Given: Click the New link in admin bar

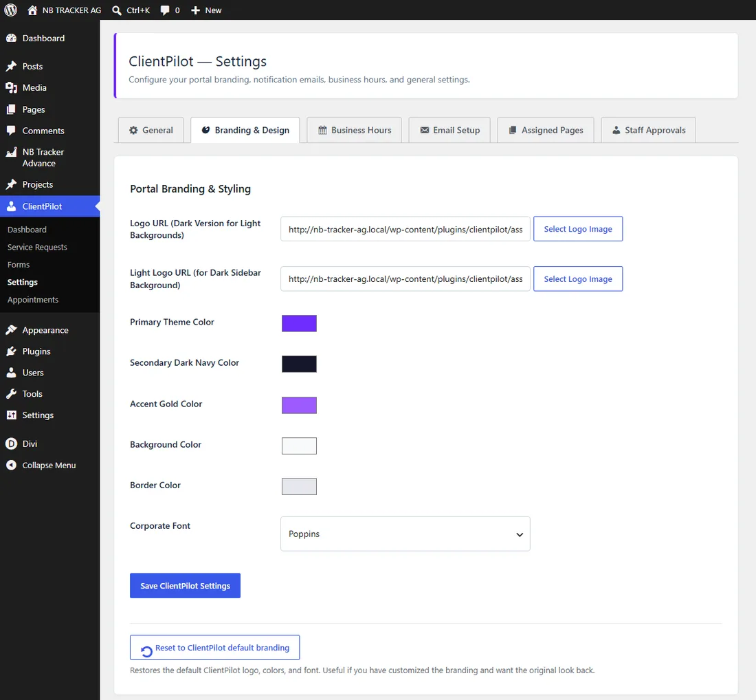Looking at the screenshot, I should (213, 10).
